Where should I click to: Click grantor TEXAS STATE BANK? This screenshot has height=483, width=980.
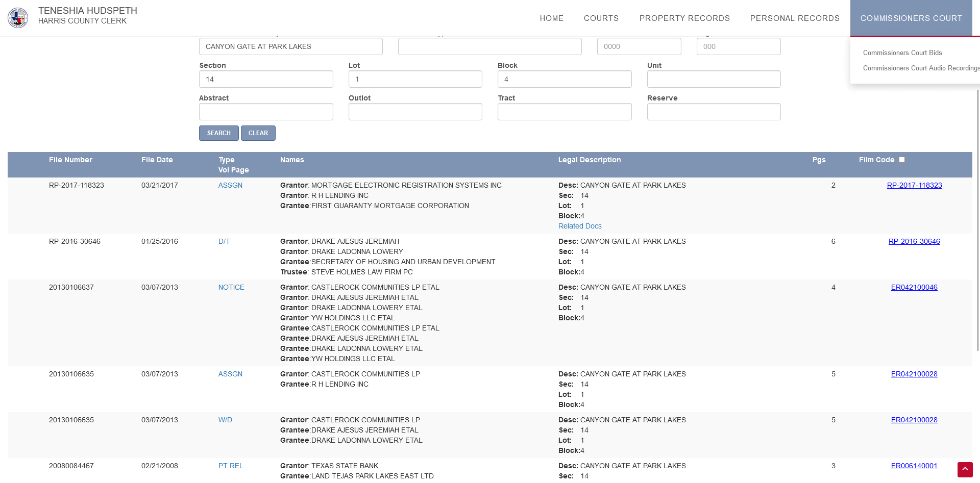[345, 466]
